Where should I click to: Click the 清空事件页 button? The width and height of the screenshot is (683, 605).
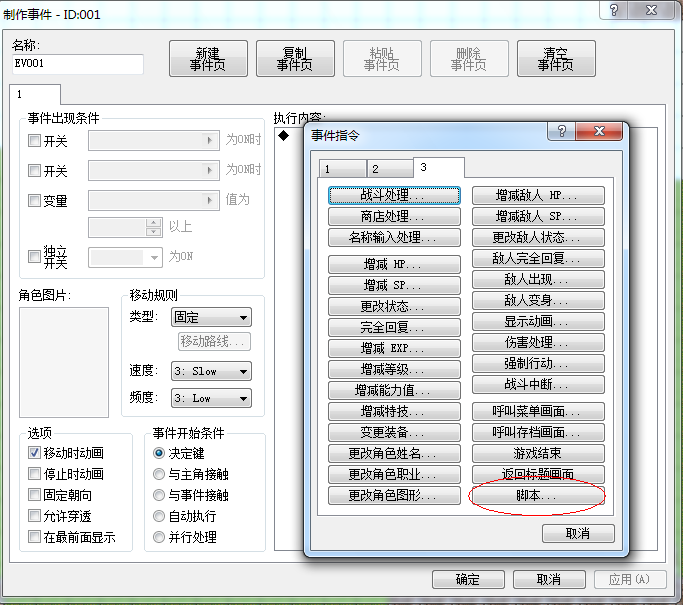tap(556, 59)
